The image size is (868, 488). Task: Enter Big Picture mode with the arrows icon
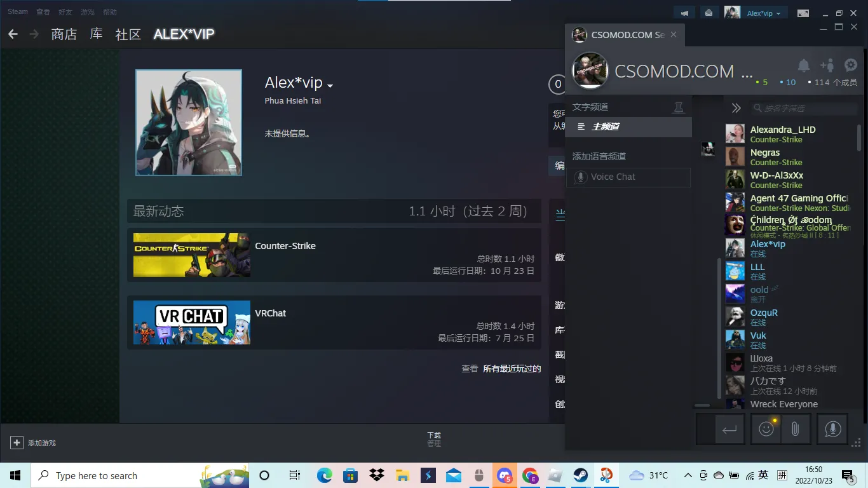(803, 13)
